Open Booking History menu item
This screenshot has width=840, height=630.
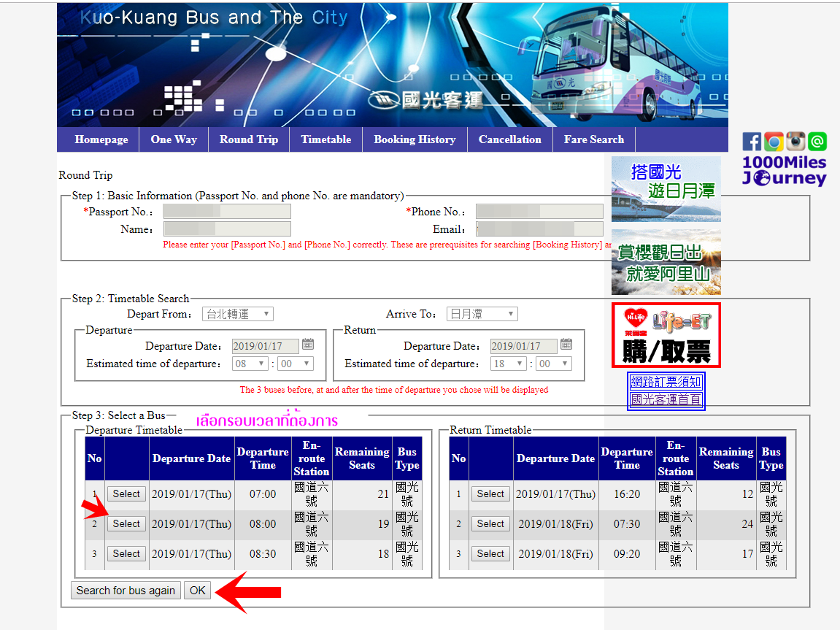[x=415, y=139]
